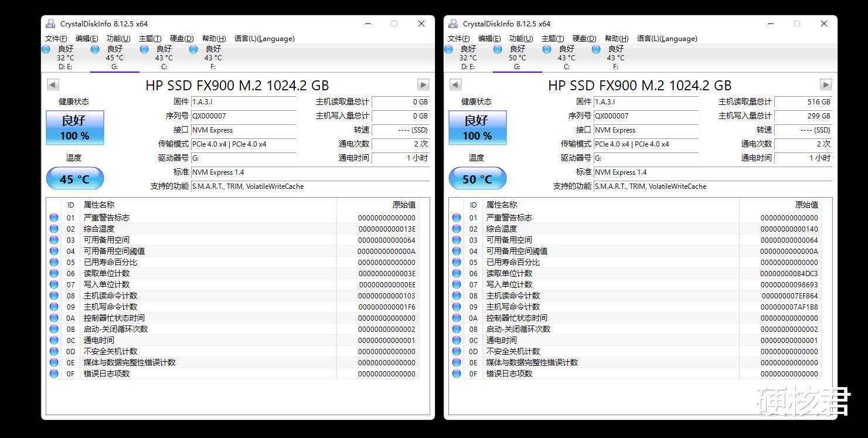The height and width of the screenshot is (438, 868).
Task: Go to previous disk in right window
Action: pyautogui.click(x=455, y=85)
